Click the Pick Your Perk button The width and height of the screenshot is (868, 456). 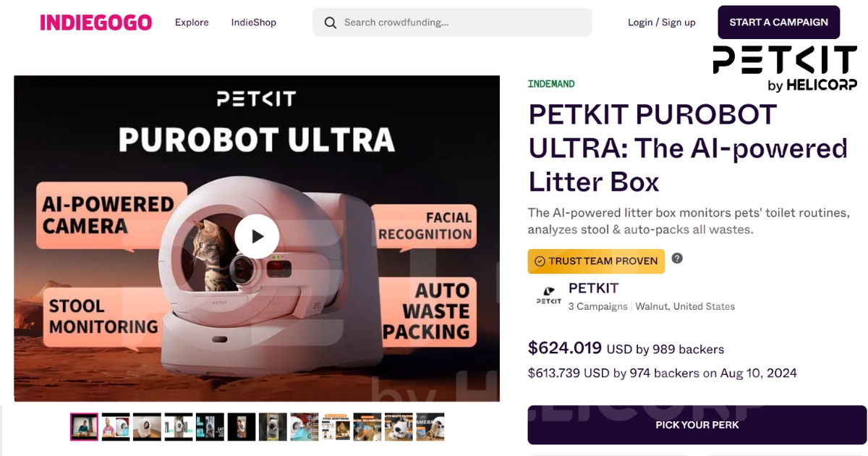(x=697, y=425)
